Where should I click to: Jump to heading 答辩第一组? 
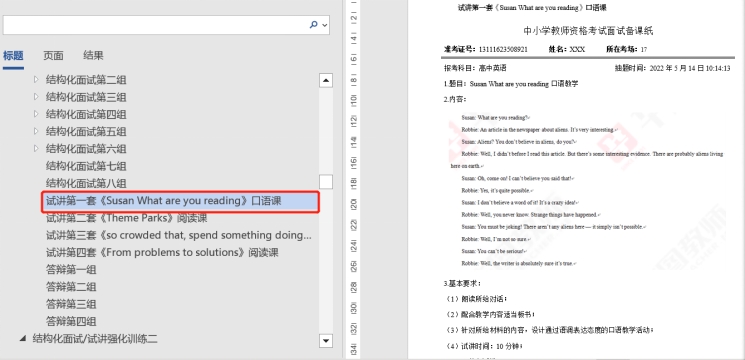71,269
